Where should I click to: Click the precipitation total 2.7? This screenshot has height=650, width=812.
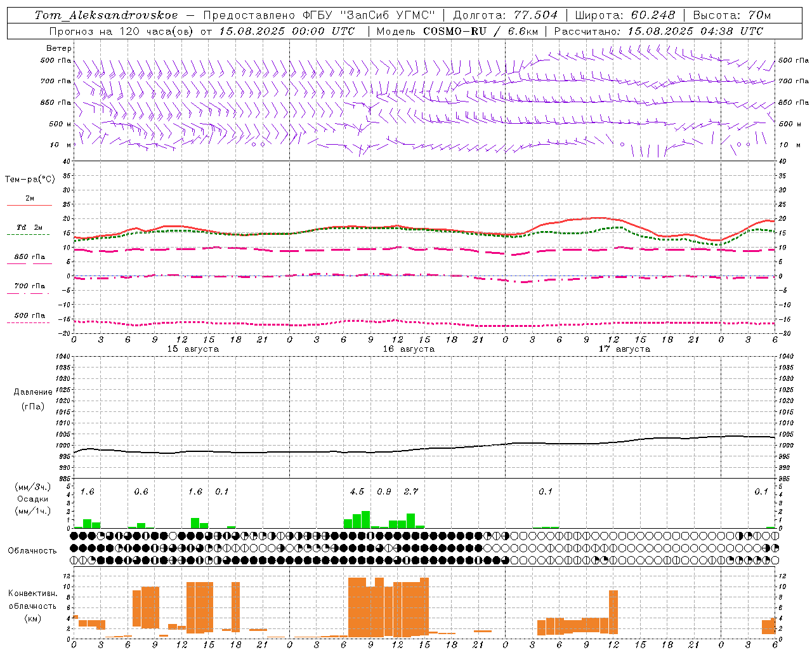click(411, 491)
